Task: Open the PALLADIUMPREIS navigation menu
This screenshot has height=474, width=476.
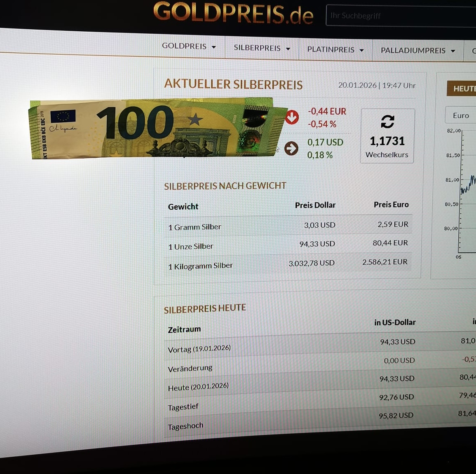Action: pos(418,51)
